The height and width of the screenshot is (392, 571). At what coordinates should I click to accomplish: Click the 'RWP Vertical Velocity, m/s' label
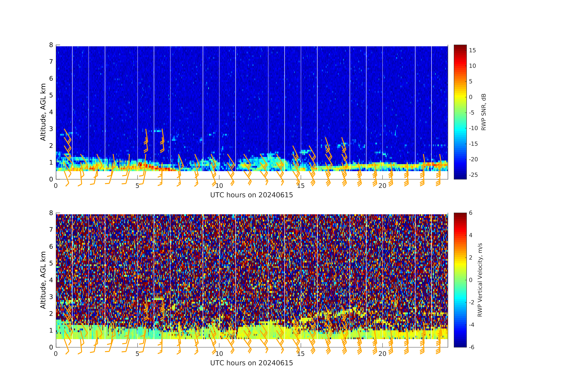[x=480, y=280]
